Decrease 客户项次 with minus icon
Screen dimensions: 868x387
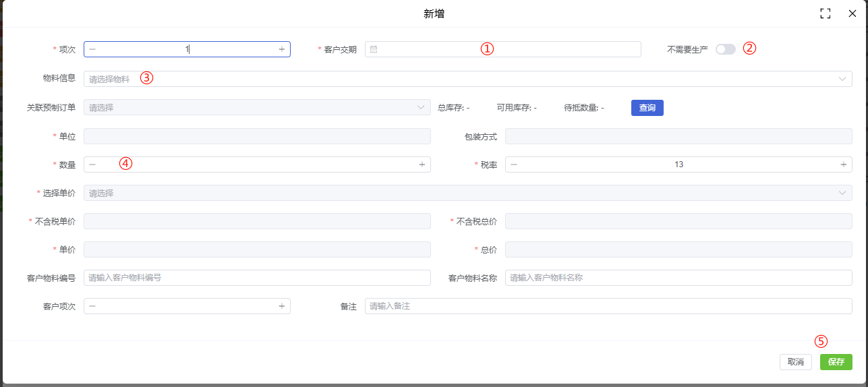click(x=92, y=306)
